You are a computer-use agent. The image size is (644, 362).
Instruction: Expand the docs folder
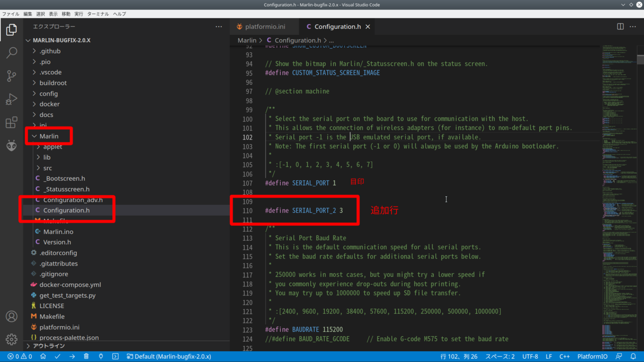pyautogui.click(x=46, y=115)
